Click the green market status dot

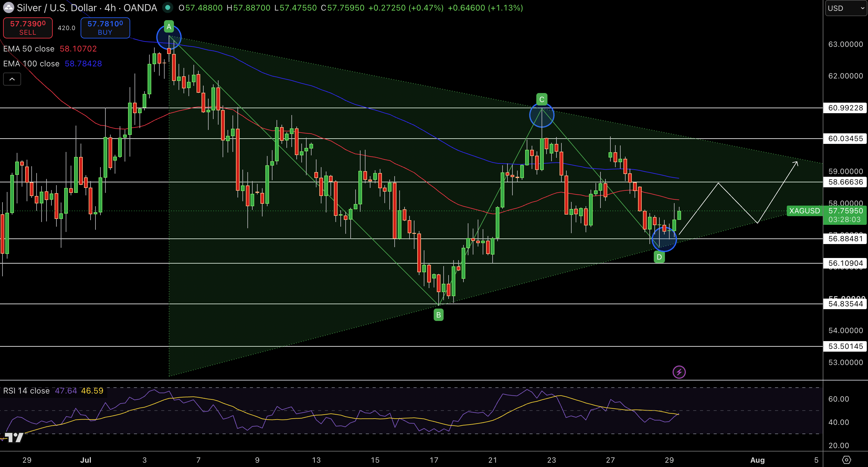pos(167,7)
